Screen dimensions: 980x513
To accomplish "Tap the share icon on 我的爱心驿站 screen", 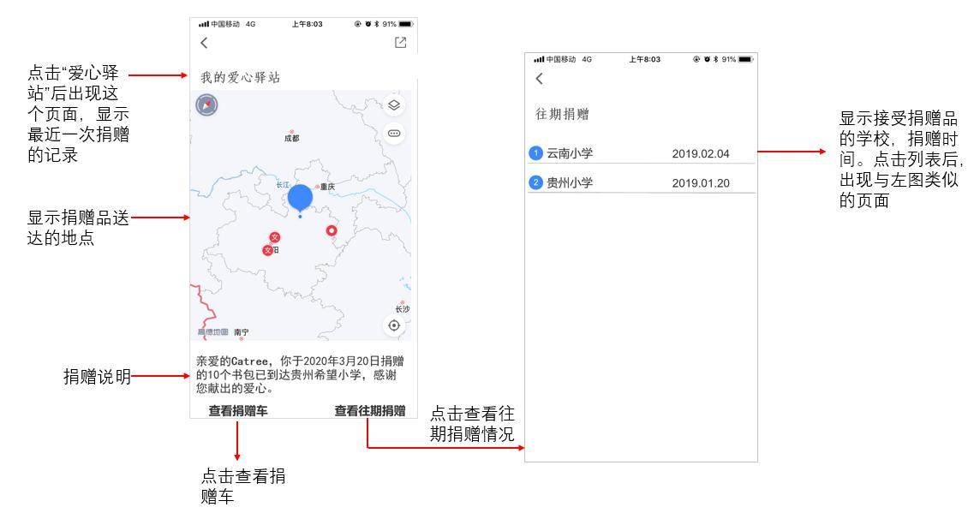I will coord(401,43).
